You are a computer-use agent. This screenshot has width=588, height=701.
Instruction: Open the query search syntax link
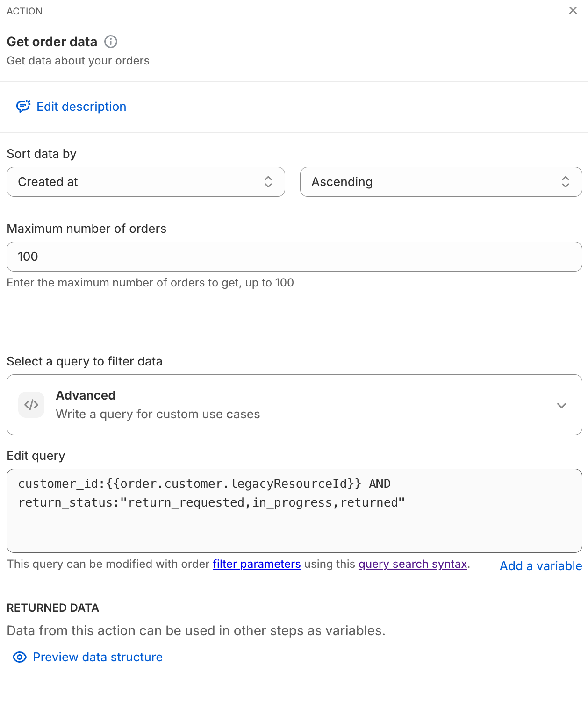pyautogui.click(x=413, y=564)
